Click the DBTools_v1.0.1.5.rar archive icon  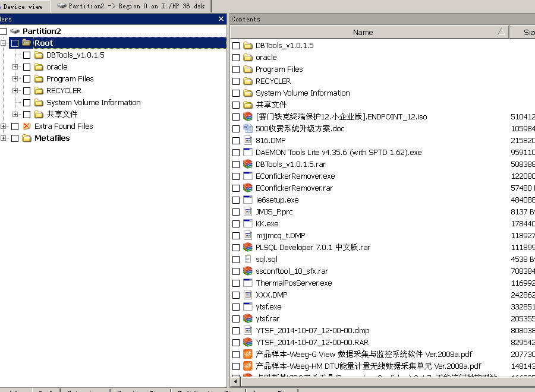(x=248, y=165)
